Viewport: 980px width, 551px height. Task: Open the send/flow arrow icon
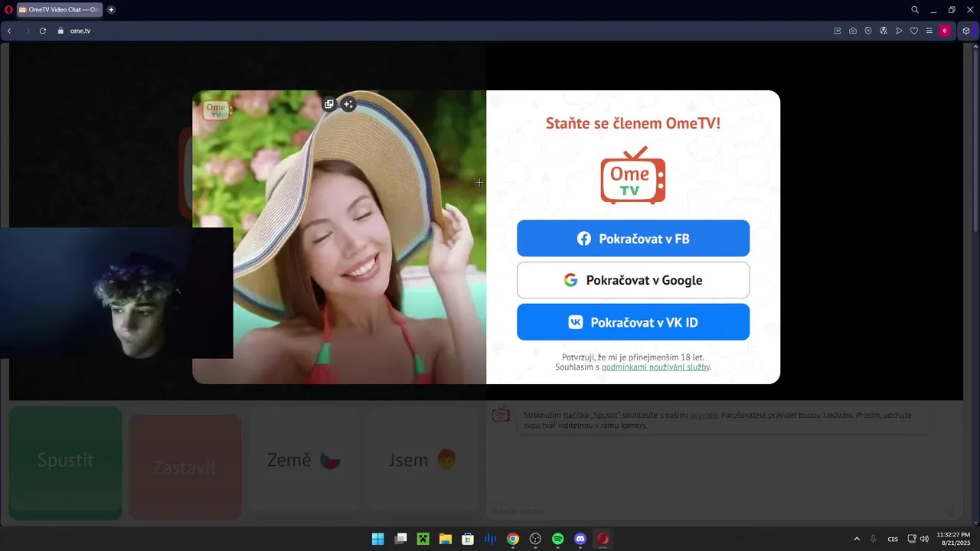[x=899, y=31]
